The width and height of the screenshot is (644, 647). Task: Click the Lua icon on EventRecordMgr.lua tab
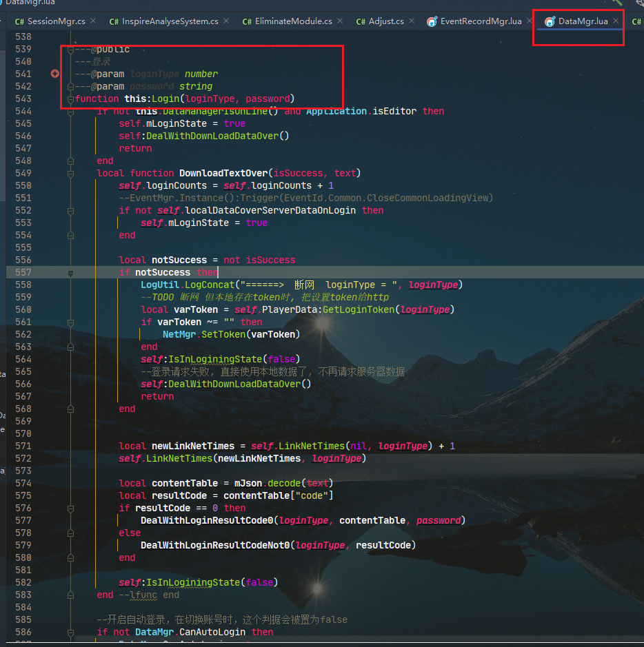click(432, 21)
